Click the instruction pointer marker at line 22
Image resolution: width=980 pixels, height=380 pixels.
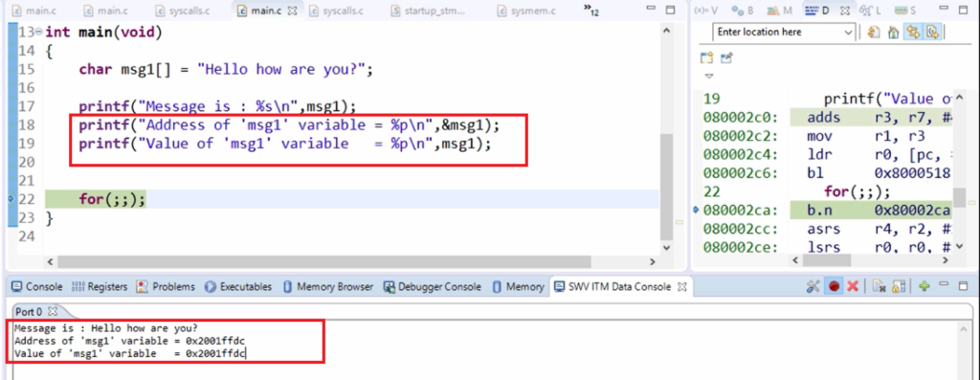click(x=10, y=199)
